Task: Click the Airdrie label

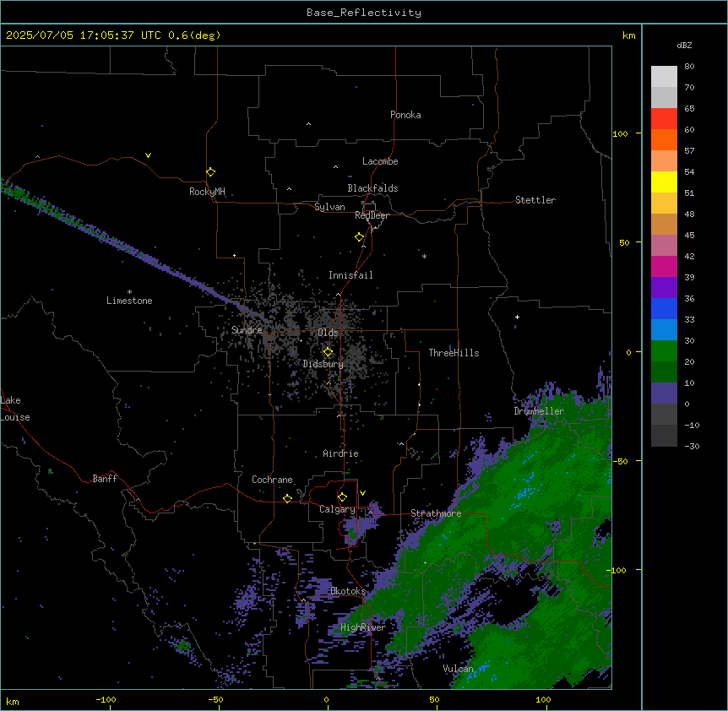Action: coord(340,453)
